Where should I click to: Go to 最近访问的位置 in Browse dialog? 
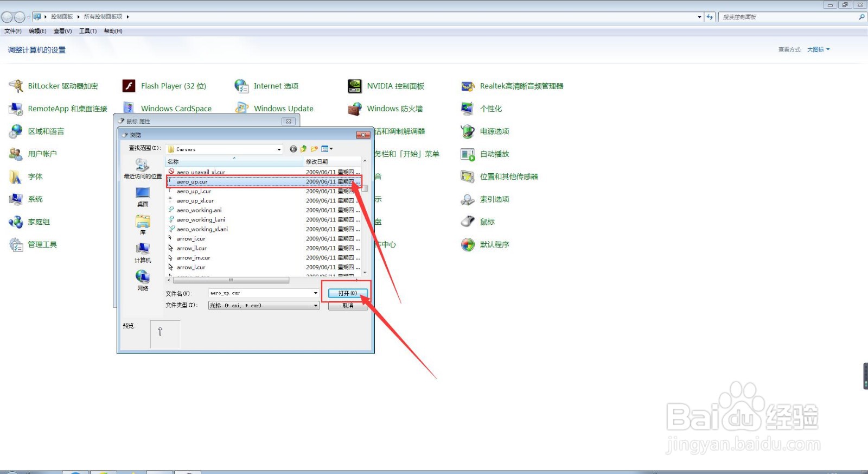[143, 169]
